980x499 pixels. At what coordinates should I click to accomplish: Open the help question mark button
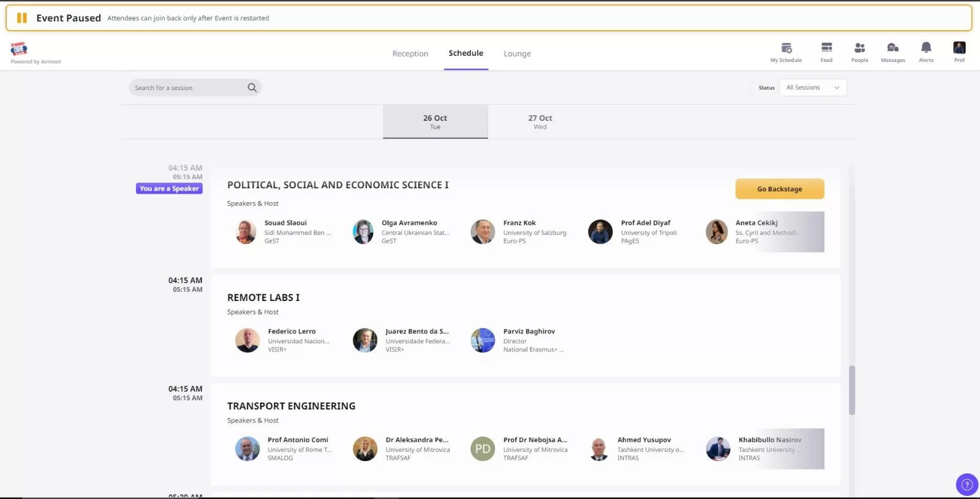[x=967, y=484]
